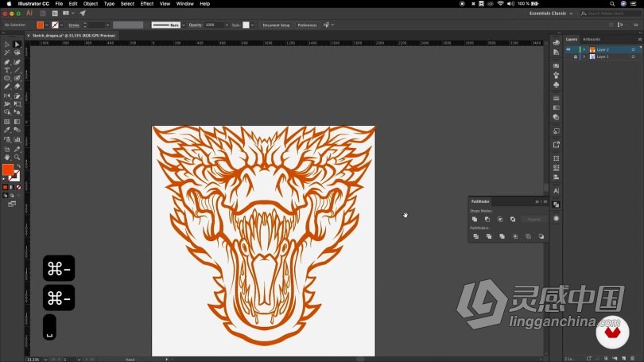Image resolution: width=644 pixels, height=362 pixels.
Task: Click Divide pathfinder icon
Action: [x=475, y=236]
